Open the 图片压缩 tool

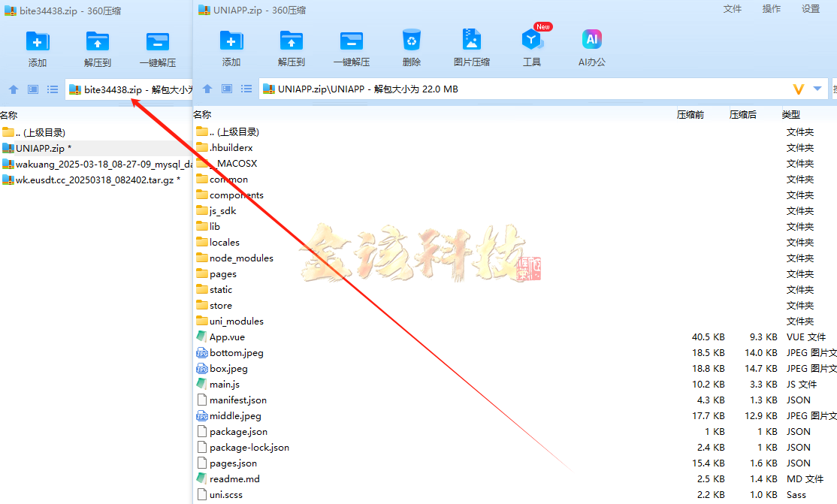point(471,41)
